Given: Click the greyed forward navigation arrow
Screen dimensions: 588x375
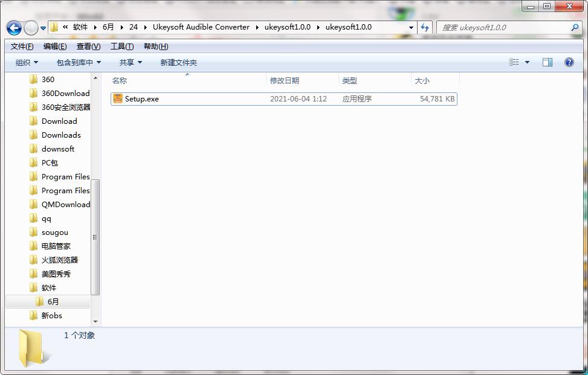Looking at the screenshot, I should pyautogui.click(x=31, y=28).
